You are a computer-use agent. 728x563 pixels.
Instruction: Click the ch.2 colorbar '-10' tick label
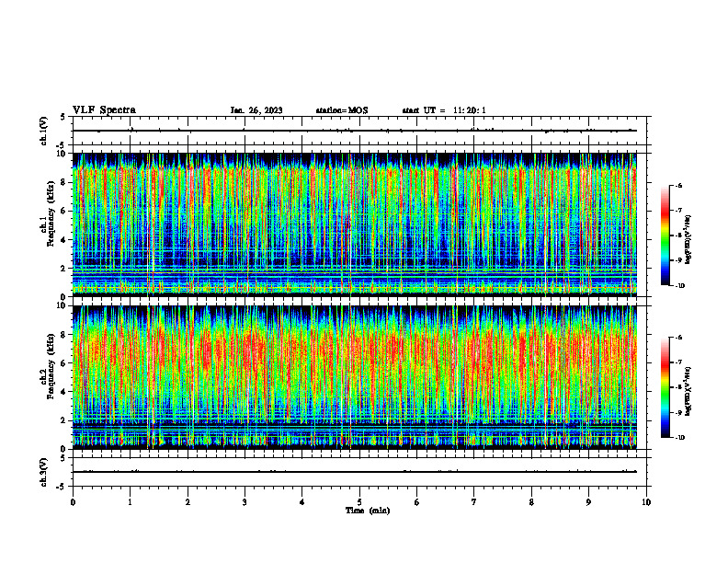(x=679, y=437)
